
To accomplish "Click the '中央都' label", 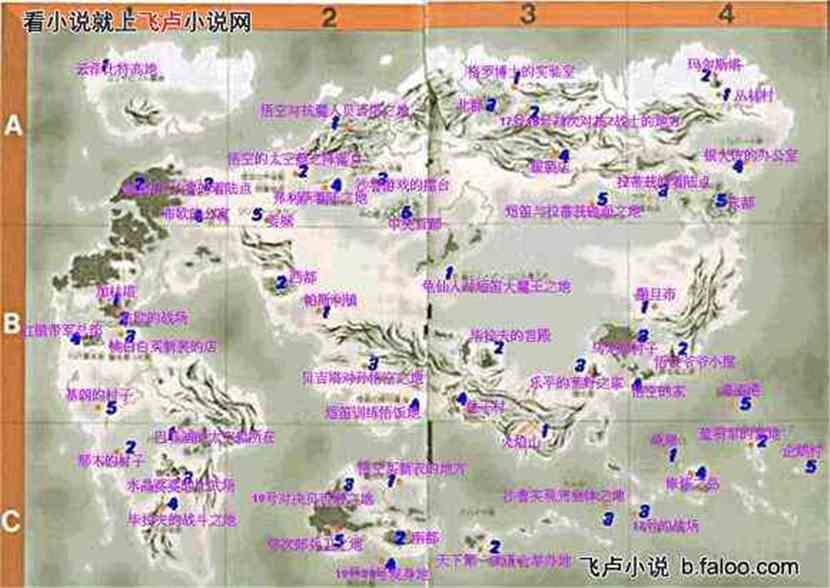I will [416, 224].
